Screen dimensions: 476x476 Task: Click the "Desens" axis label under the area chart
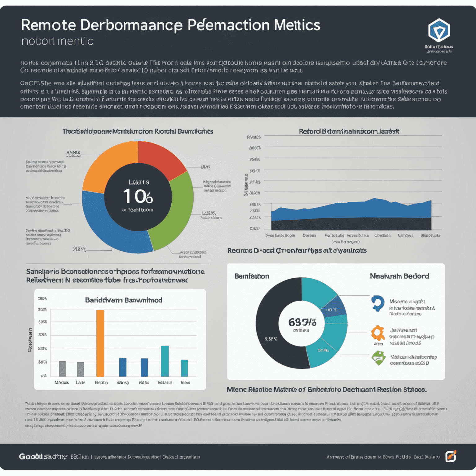click(309, 236)
